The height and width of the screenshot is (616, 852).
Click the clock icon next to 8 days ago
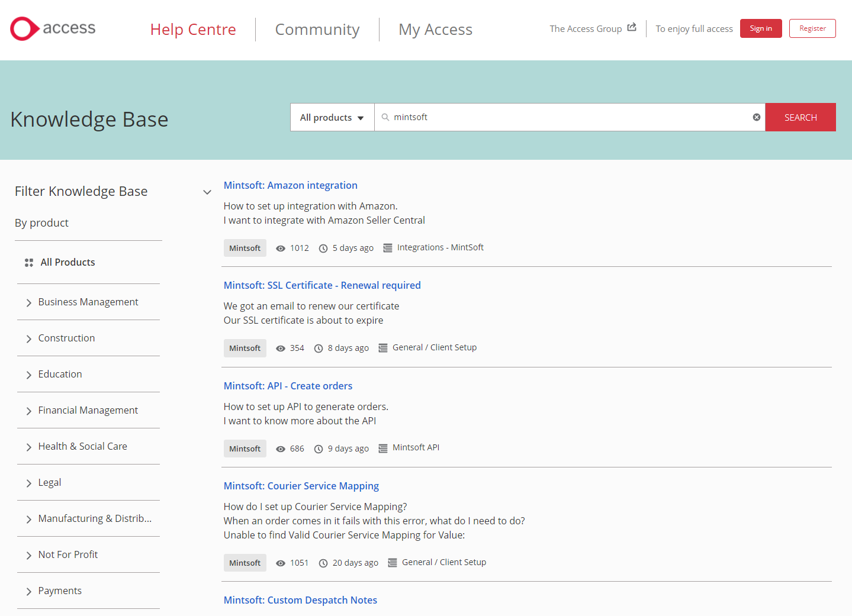tap(319, 348)
